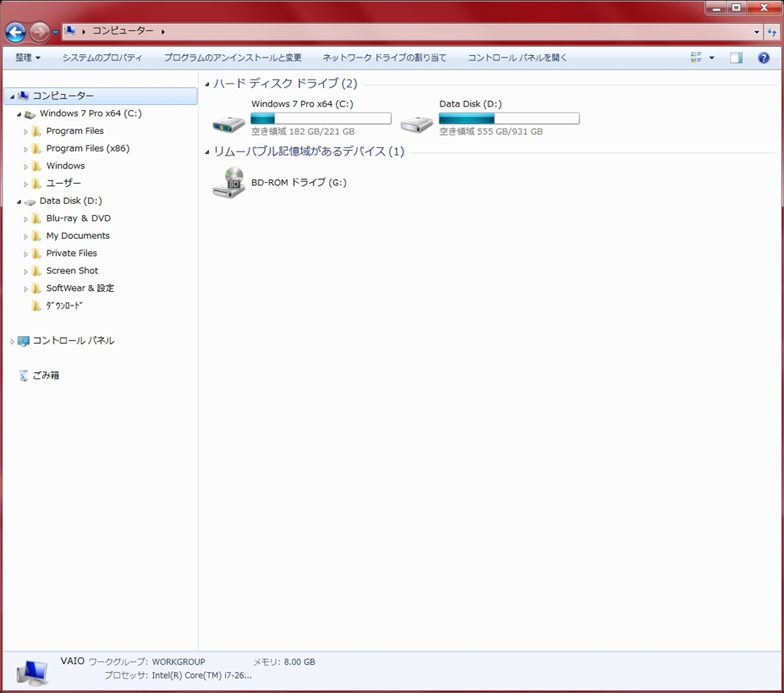Expand the SoftWear & 設定 folder node
The height and width of the screenshot is (693, 784).
25,289
